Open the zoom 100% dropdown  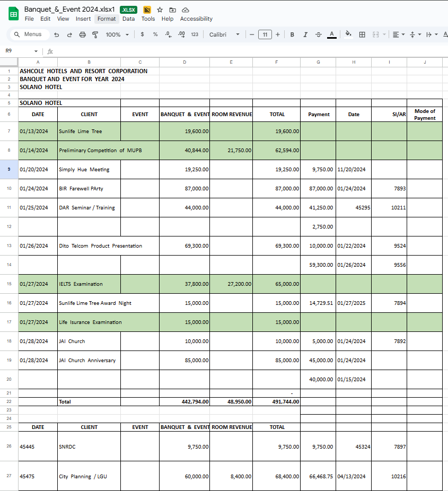coord(117,34)
